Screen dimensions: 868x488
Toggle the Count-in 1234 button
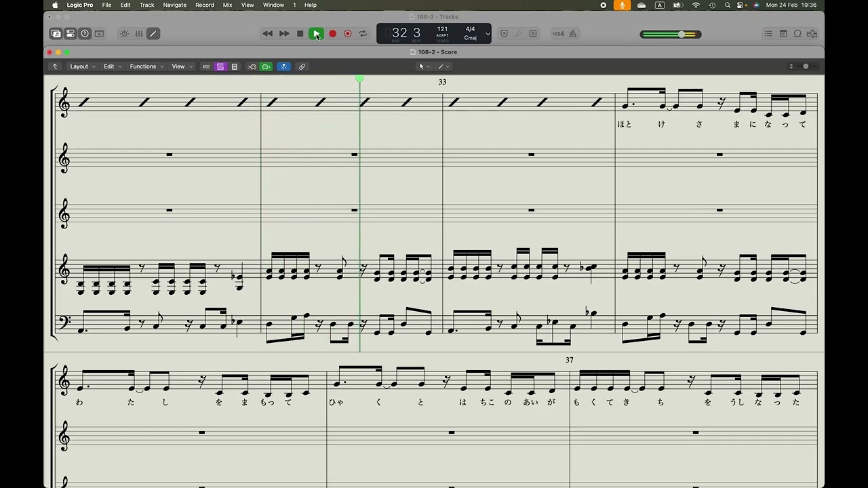[558, 33]
